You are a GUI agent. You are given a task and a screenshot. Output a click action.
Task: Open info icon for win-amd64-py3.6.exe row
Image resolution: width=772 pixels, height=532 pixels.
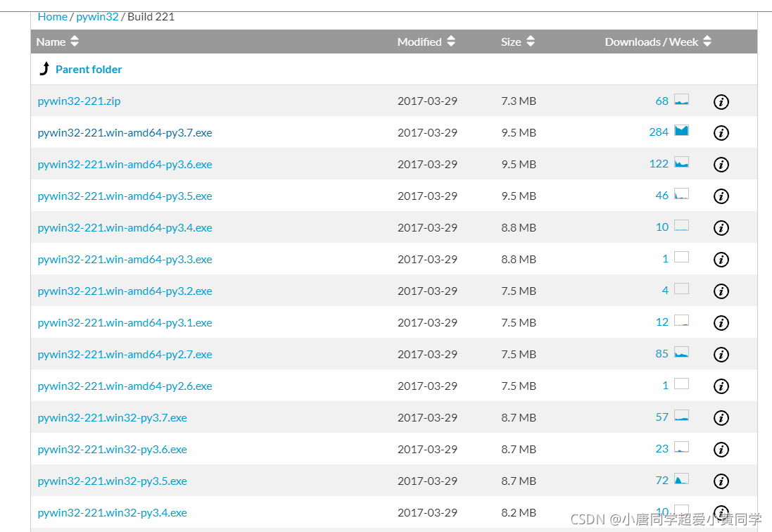click(x=721, y=165)
